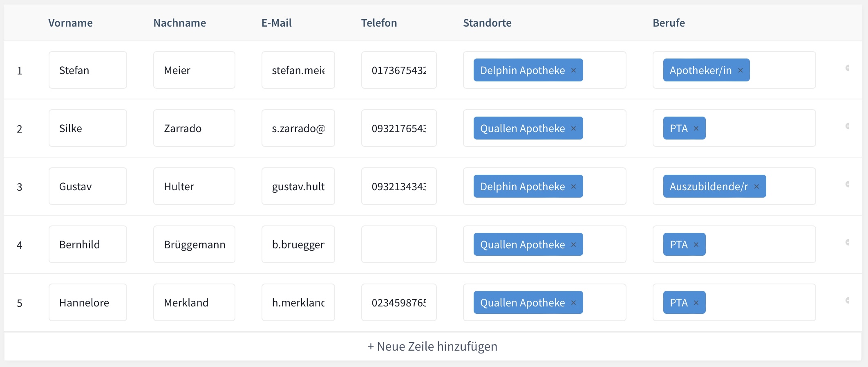Click the E-Mail field in Silke's row
This screenshot has width=868, height=367.
298,128
